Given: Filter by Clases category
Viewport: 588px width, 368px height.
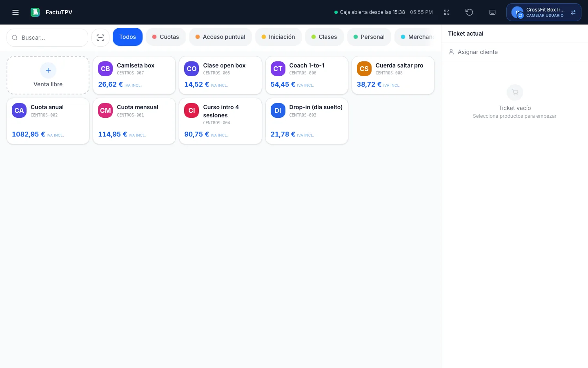Looking at the screenshot, I should [x=324, y=37].
